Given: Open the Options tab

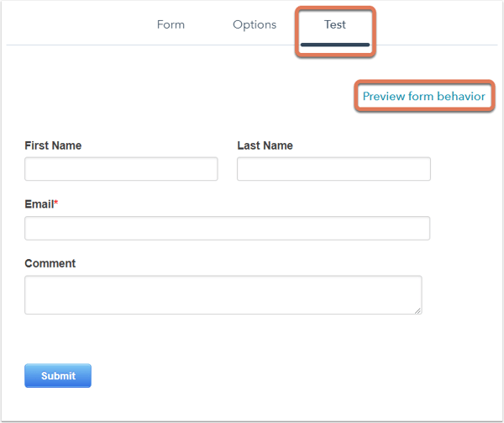Looking at the screenshot, I should pos(255,24).
